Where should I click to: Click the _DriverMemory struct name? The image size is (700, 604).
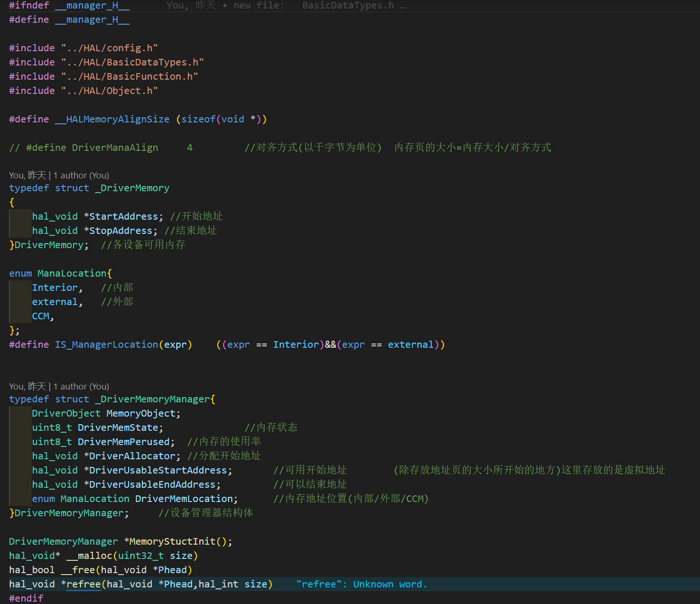132,188
